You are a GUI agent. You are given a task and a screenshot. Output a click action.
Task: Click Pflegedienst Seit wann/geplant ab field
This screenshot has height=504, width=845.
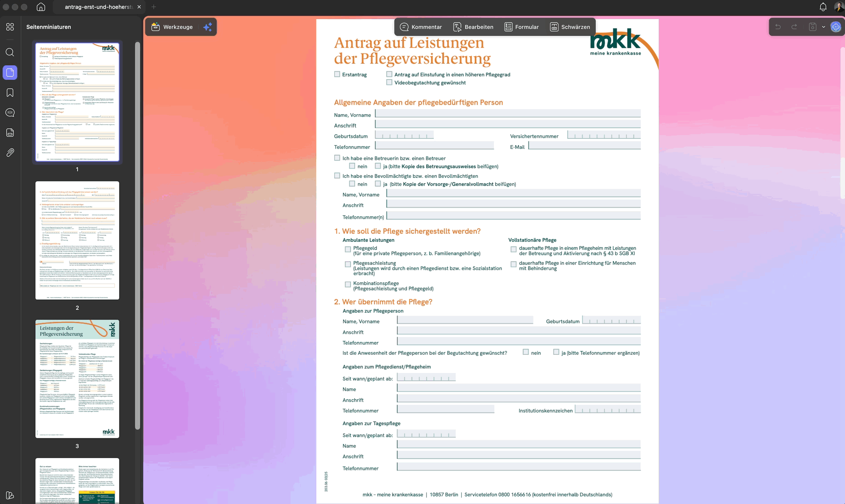(x=426, y=378)
